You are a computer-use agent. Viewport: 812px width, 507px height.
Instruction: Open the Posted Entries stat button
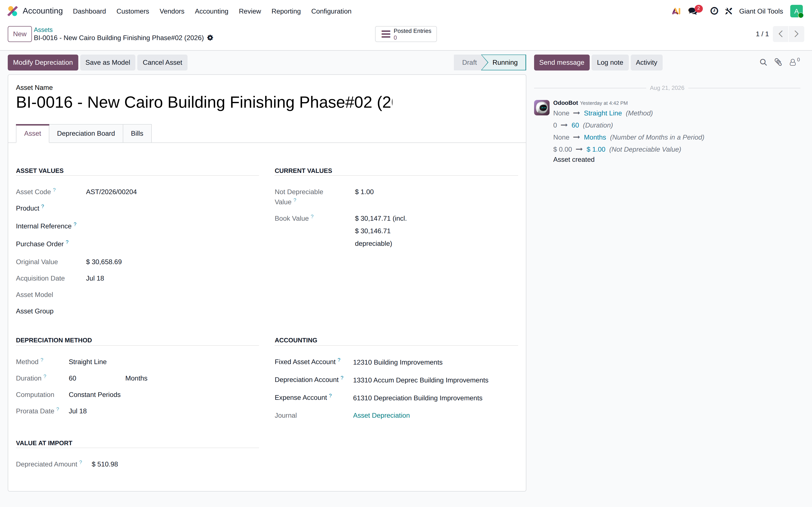tap(406, 34)
